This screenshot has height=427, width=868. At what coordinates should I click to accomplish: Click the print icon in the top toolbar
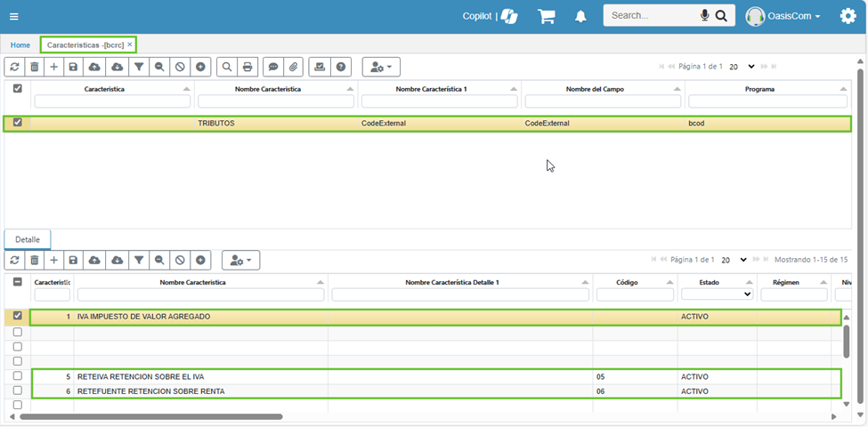(x=247, y=67)
